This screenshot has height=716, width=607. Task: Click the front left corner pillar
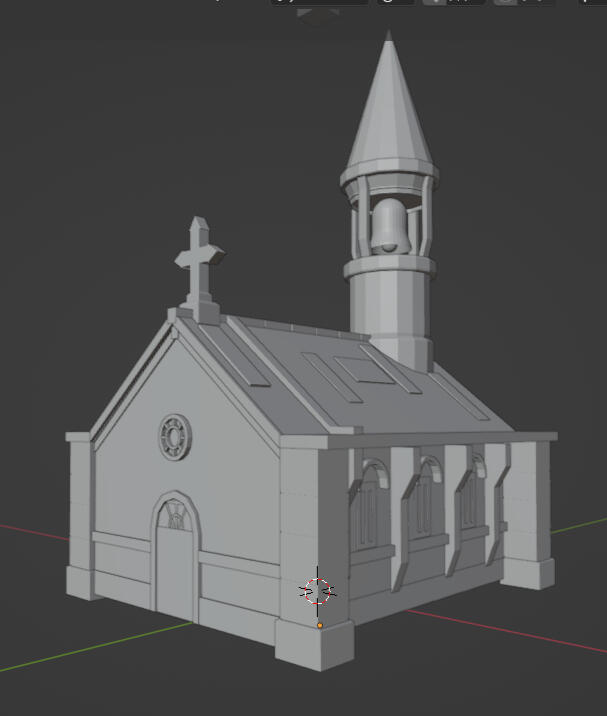click(81, 516)
